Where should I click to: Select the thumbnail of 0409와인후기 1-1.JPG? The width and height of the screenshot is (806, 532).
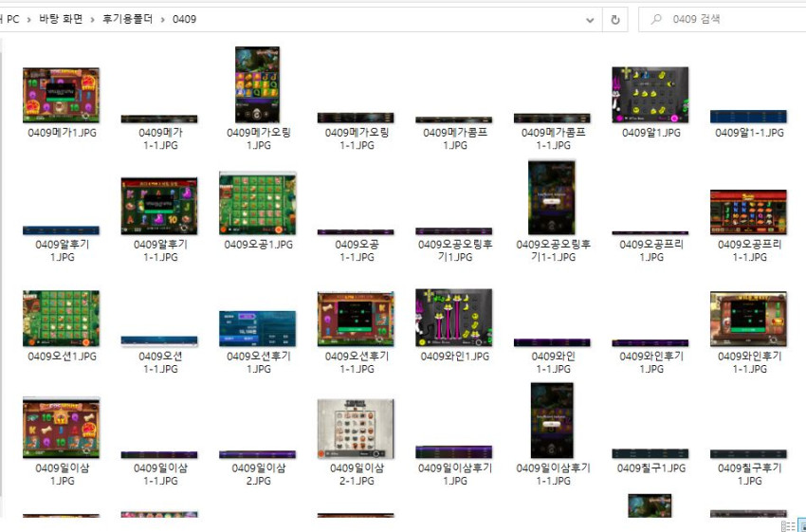[748, 320]
